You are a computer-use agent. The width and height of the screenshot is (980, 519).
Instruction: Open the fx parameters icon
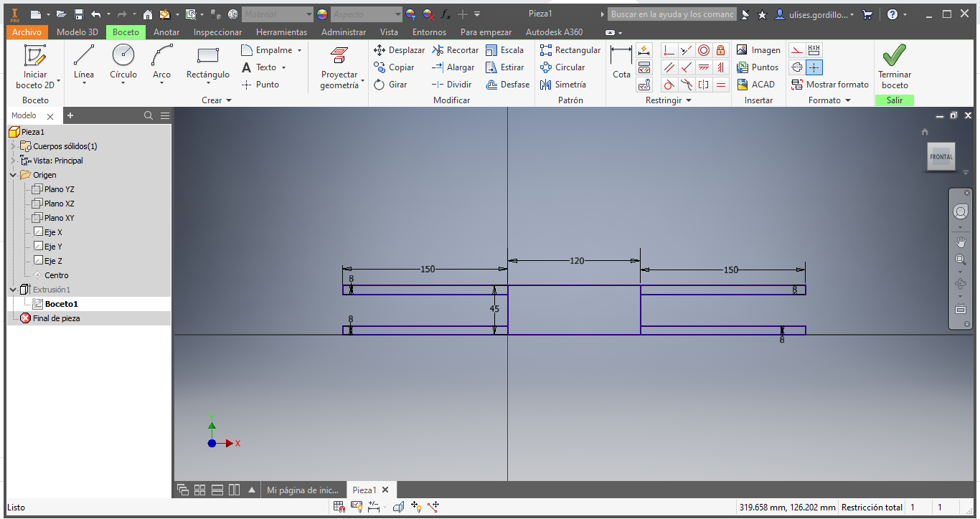tap(446, 14)
